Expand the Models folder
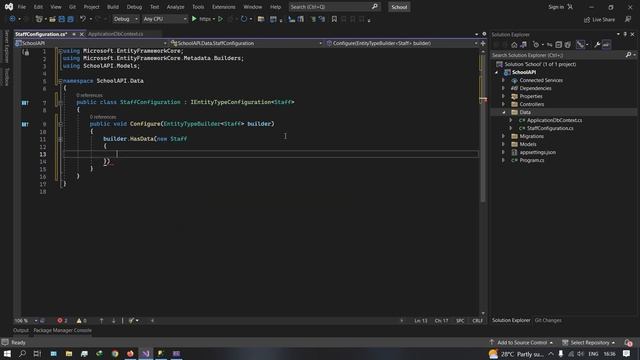Image resolution: width=640 pixels, height=360 pixels. (503, 144)
